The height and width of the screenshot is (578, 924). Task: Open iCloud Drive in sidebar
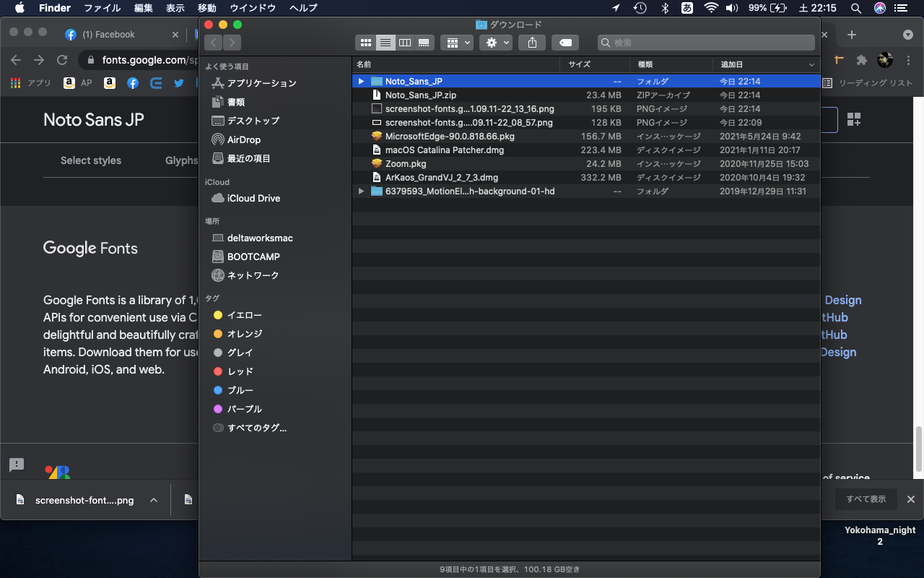[x=245, y=198]
